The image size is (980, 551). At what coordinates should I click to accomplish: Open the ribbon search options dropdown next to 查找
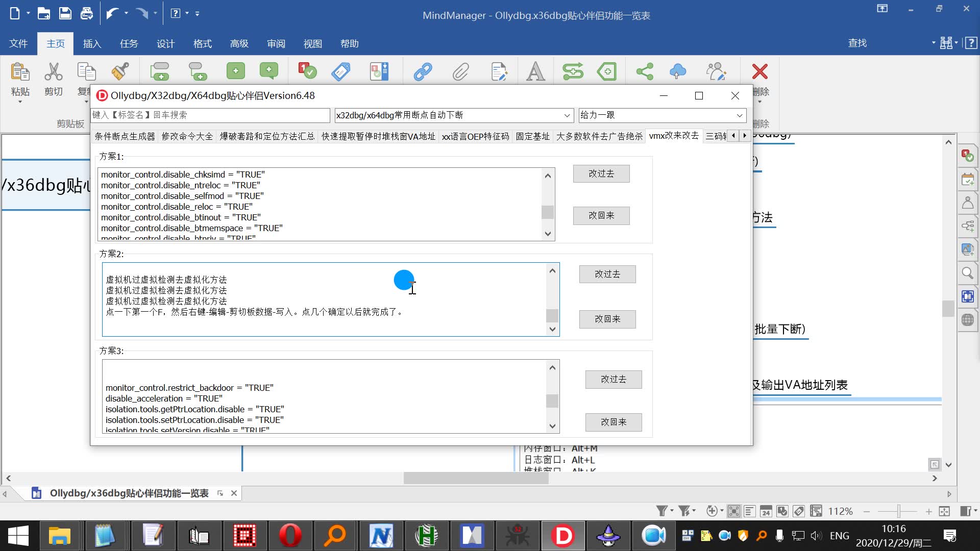[933, 43]
